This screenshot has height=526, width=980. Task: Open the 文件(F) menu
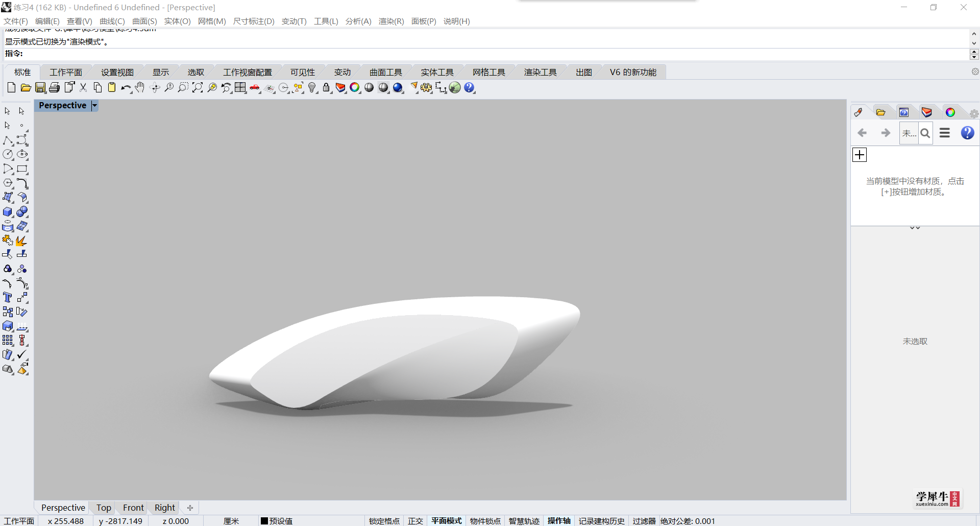tap(16, 21)
